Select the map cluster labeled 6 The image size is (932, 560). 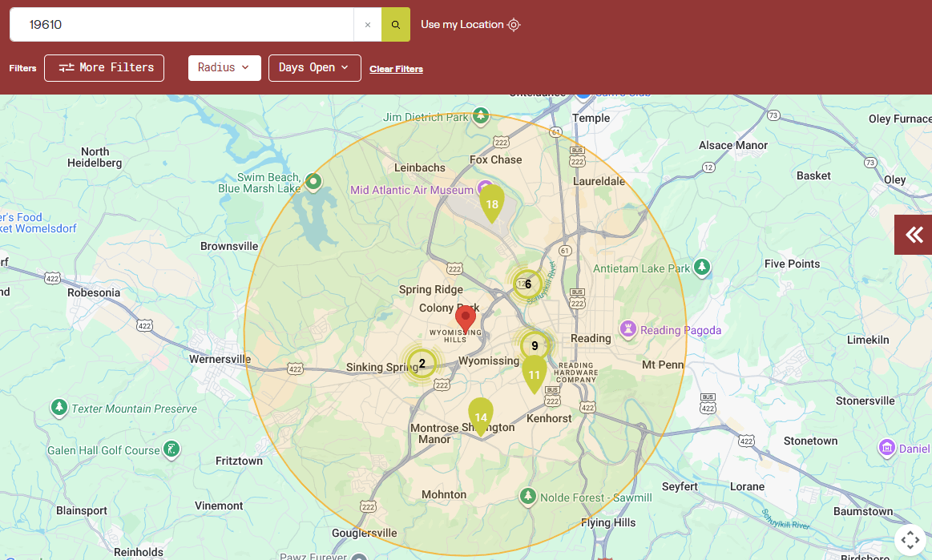tap(527, 284)
